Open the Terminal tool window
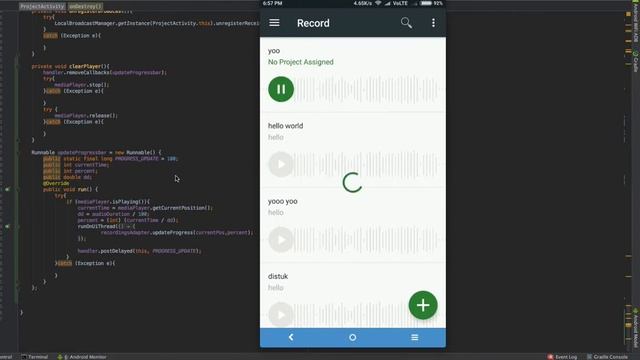Image resolution: width=640 pixels, height=360 pixels. click(35, 357)
